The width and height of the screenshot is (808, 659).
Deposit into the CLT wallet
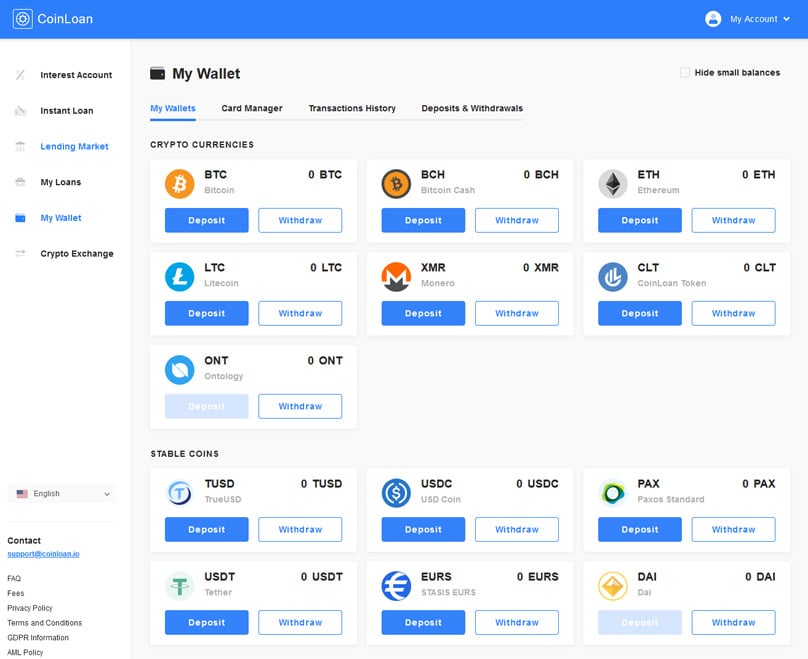(x=640, y=313)
